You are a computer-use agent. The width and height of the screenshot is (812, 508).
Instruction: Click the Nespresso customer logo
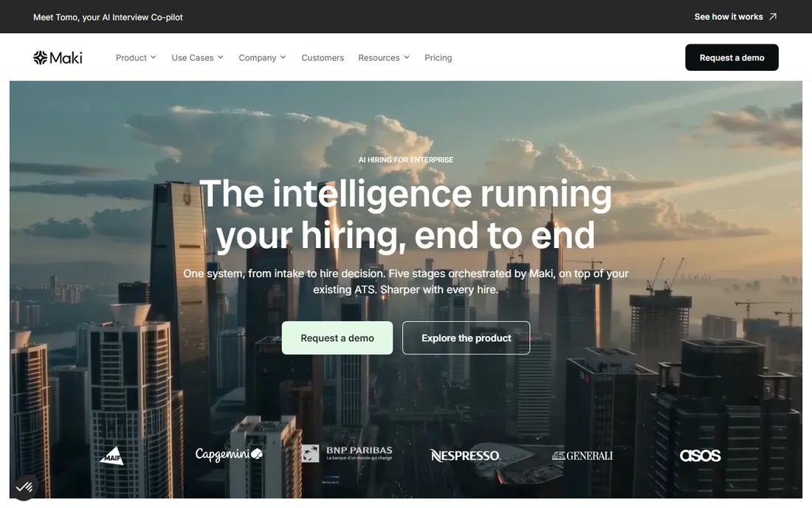[465, 455]
